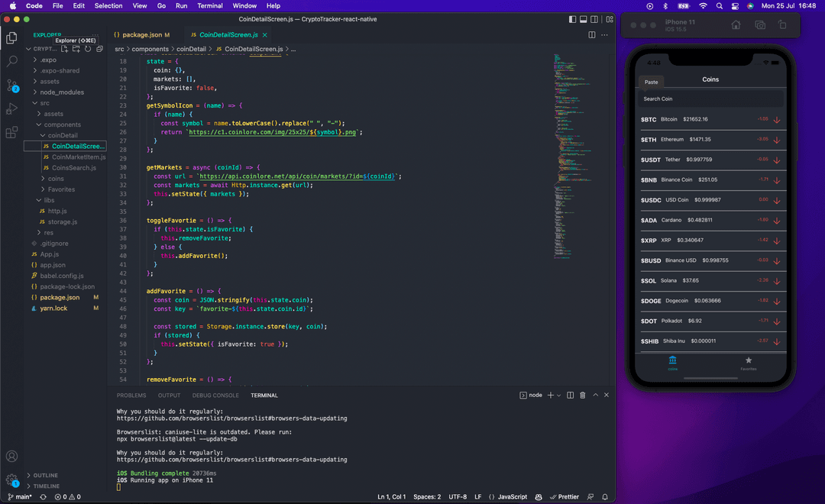This screenshot has width=825, height=504.
Task: Refresh the Explorer file tree
Action: coord(87,49)
